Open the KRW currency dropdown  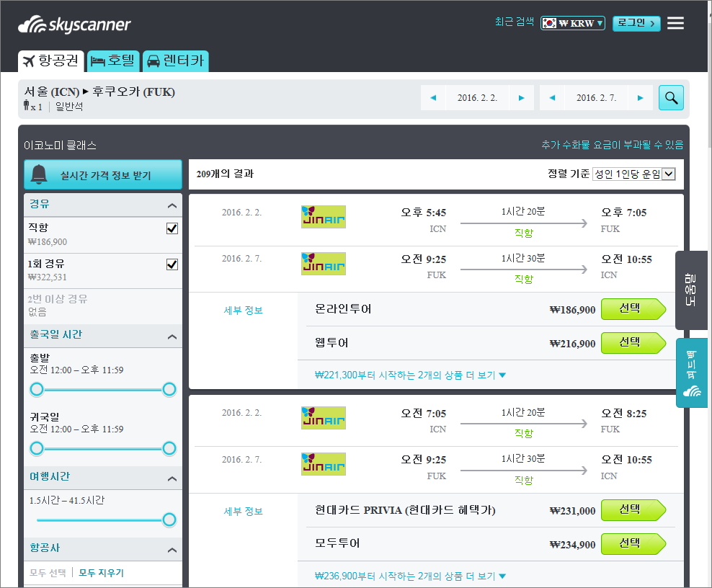pos(573,23)
